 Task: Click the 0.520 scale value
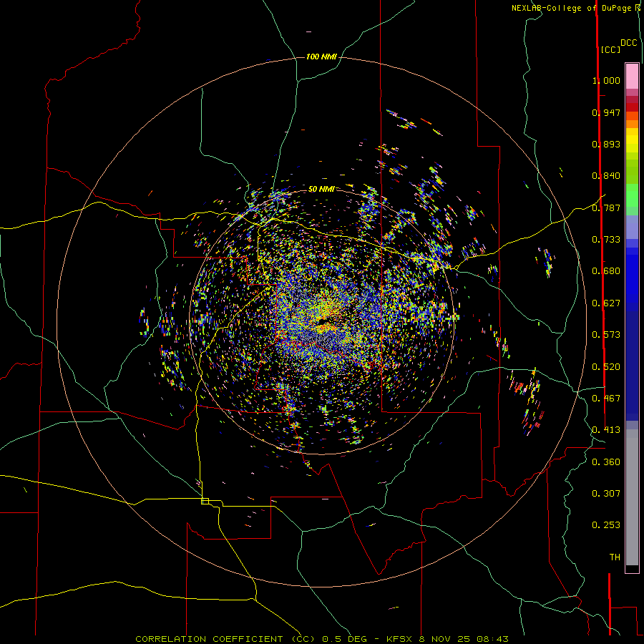(x=606, y=366)
